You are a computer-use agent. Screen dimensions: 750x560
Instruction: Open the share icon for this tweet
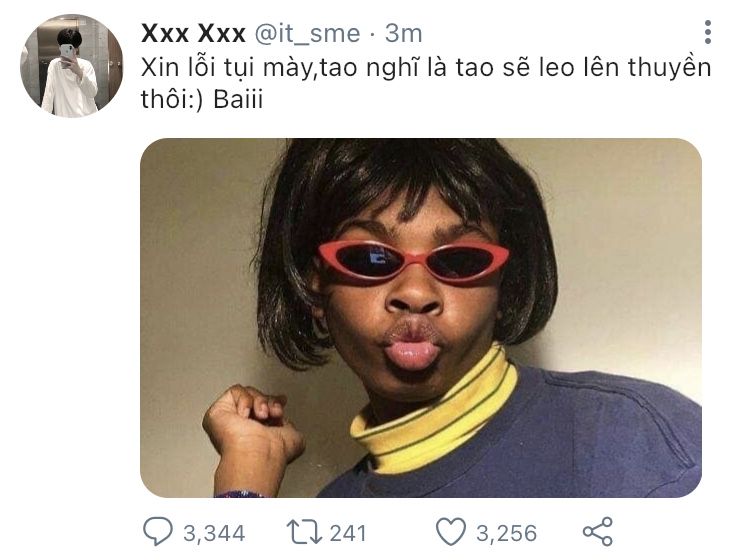click(598, 531)
